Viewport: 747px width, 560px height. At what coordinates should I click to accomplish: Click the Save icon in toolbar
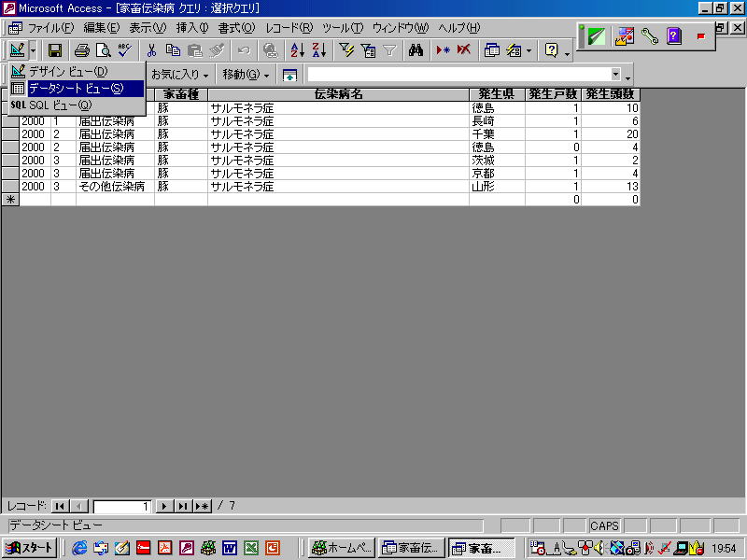[55, 50]
